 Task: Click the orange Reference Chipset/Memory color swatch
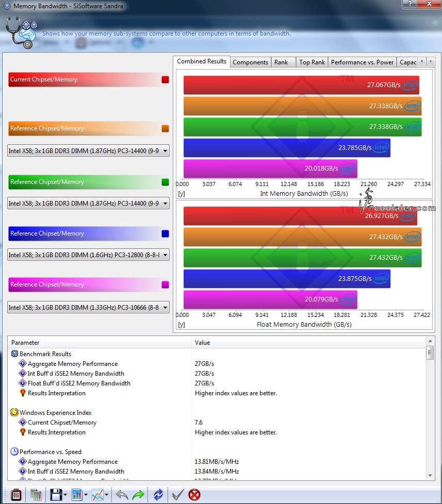click(x=165, y=128)
